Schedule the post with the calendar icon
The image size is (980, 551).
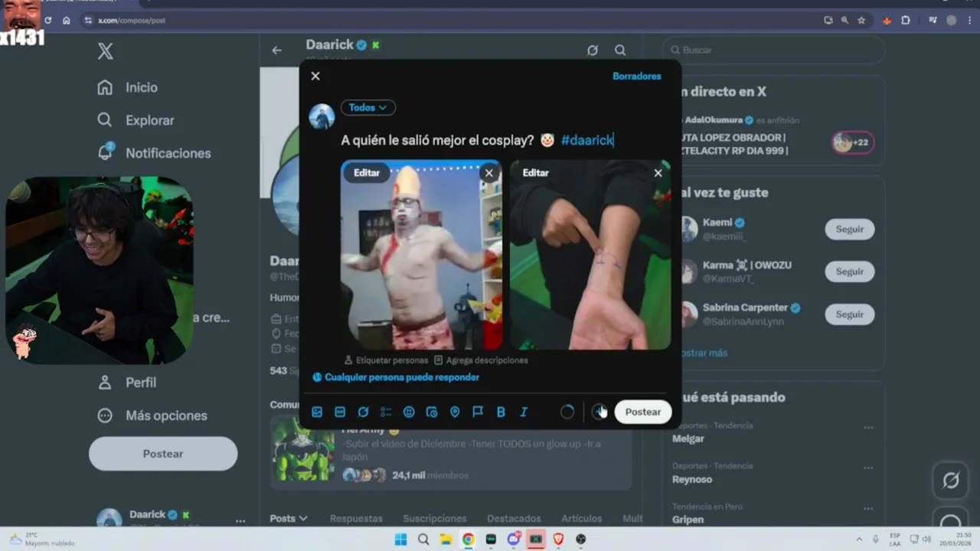[x=432, y=412]
